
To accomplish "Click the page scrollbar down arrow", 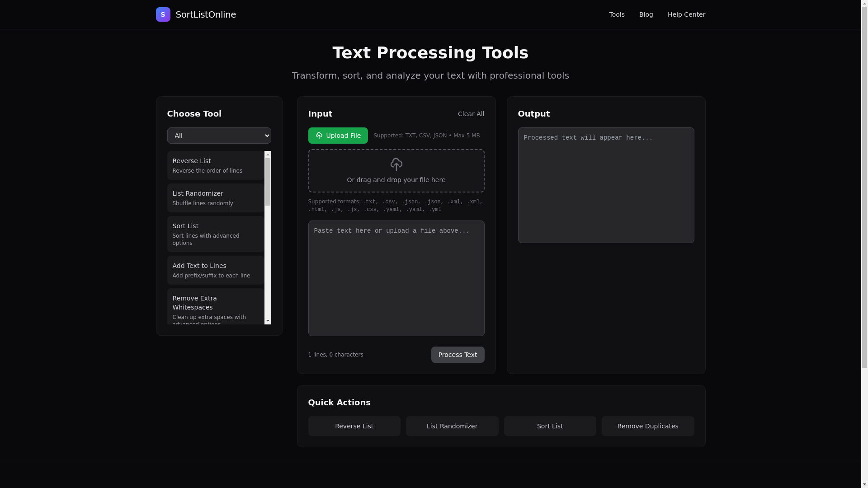I will coord(864,484).
